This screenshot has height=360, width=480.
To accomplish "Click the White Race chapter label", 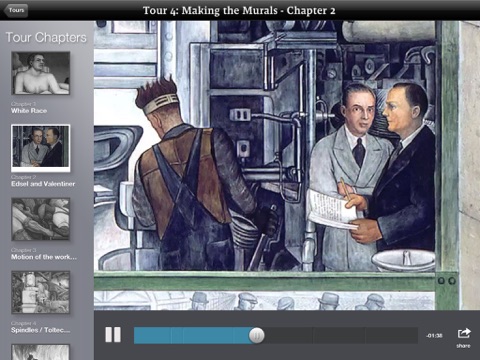I will (x=29, y=111).
